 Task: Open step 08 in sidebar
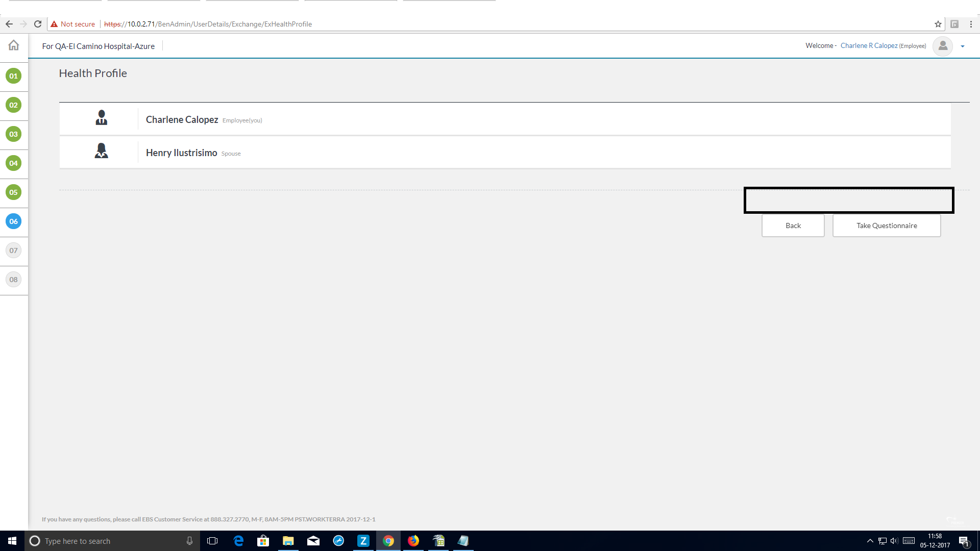[x=13, y=280]
